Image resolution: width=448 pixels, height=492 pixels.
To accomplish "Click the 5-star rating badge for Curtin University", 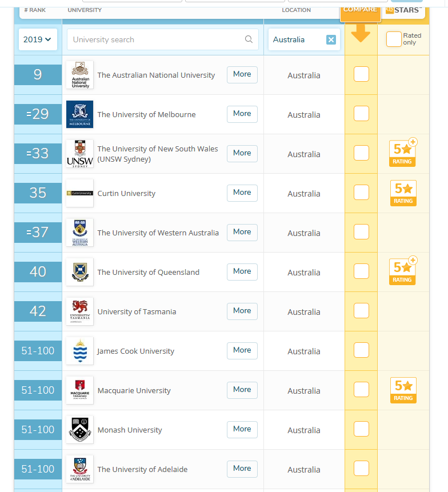I will 403,193.
